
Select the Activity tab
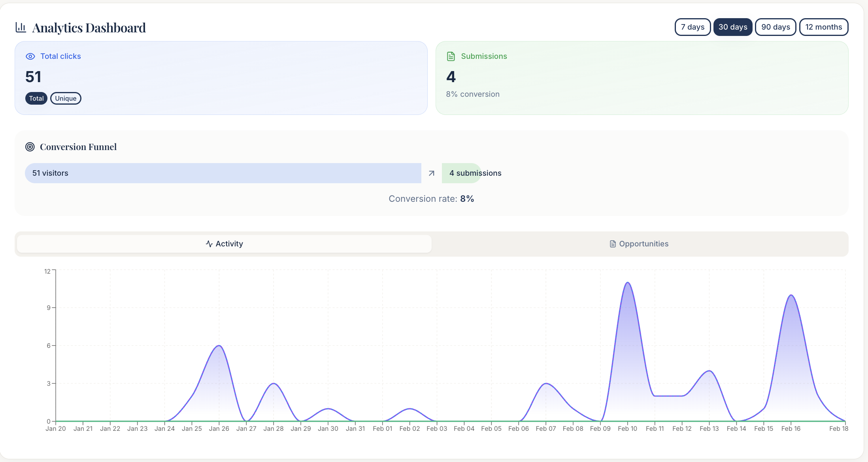coord(224,244)
